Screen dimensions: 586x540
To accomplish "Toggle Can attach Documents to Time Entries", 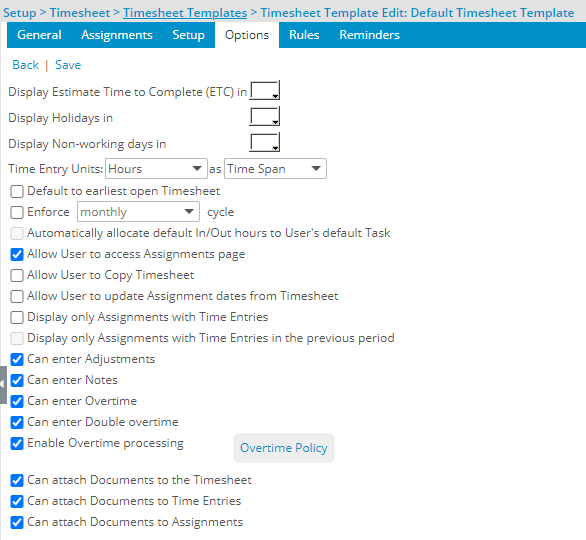I will pyautogui.click(x=17, y=501).
